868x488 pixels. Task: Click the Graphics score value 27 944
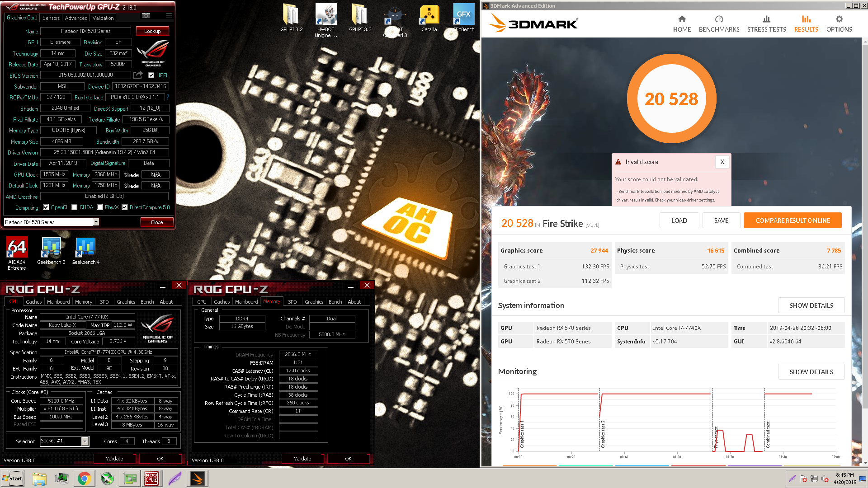tap(599, 251)
